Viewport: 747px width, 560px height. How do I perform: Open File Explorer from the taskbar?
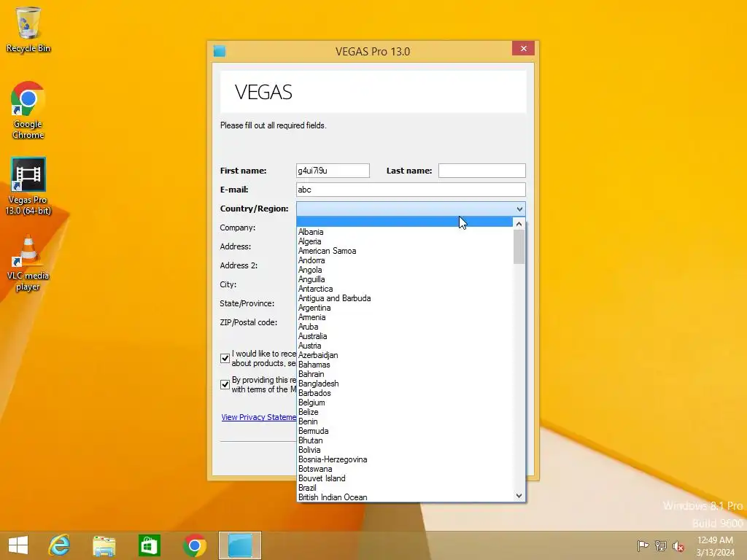click(104, 545)
